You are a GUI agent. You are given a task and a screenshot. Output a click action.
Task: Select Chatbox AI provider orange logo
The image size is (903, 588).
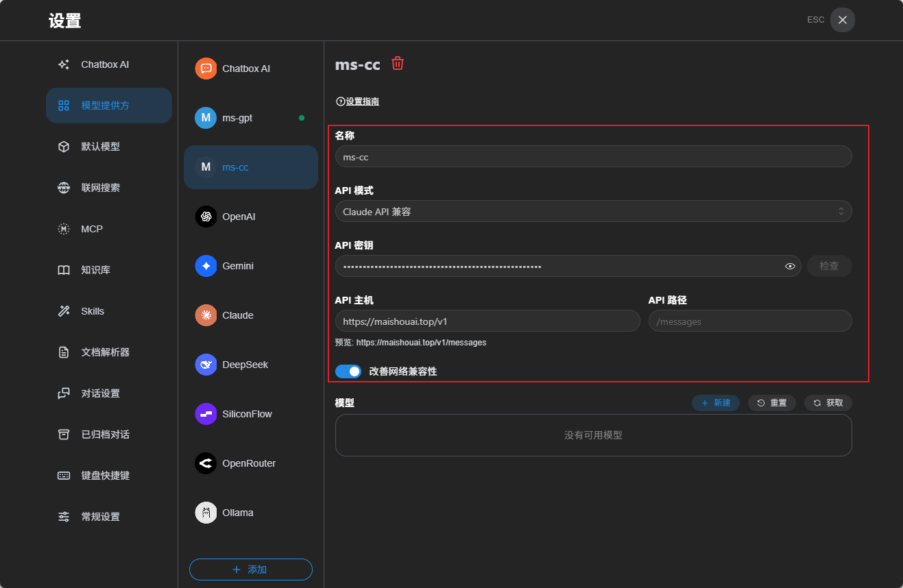[x=206, y=69]
